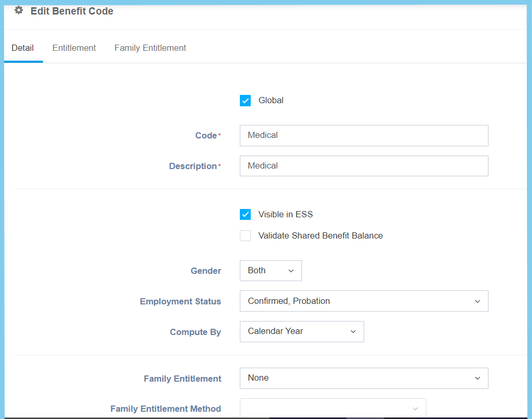Disable the Visible in ESS checkbox
The width and height of the screenshot is (532, 419).
coord(246,215)
